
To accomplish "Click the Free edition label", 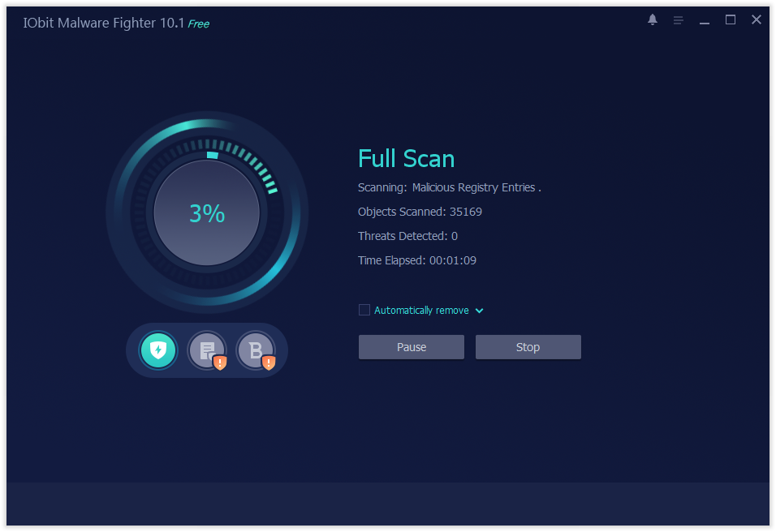I will (197, 24).
